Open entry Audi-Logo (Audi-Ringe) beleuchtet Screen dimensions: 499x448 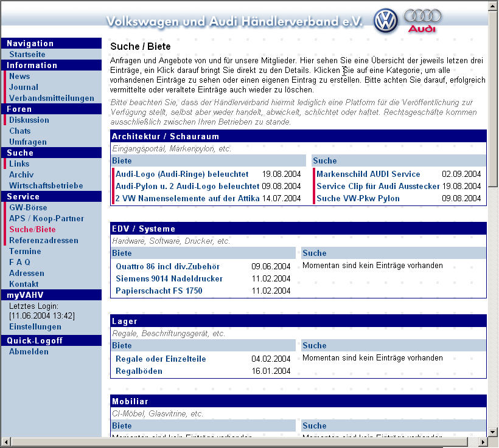tap(182, 174)
